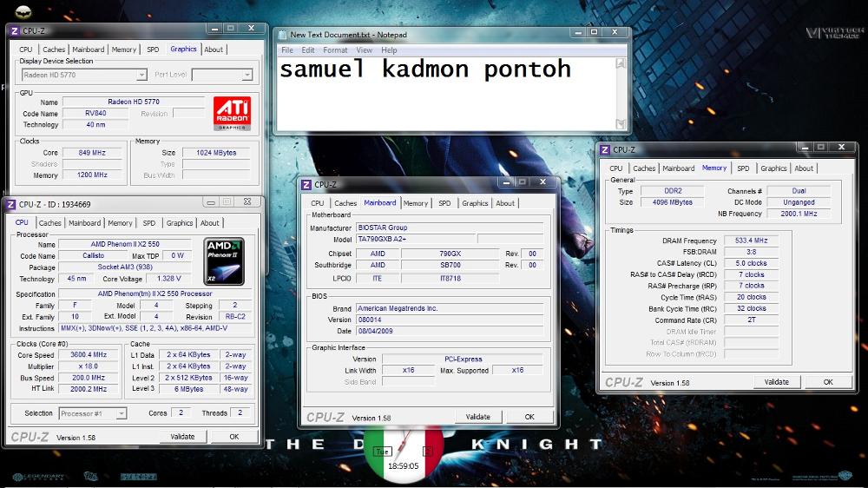This screenshot has height=488, width=868.
Task: Select Mainboard tab in CPU-Z ID 1934669 window
Action: point(85,222)
